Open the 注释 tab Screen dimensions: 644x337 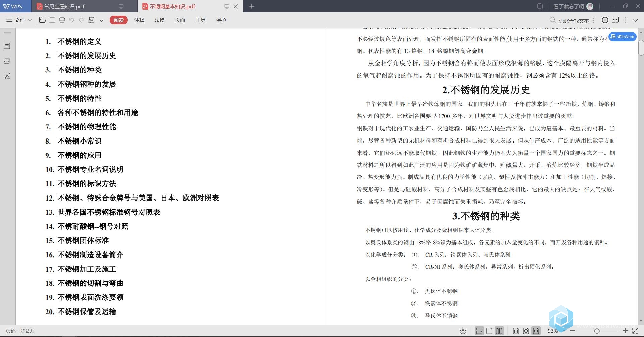[x=139, y=20]
